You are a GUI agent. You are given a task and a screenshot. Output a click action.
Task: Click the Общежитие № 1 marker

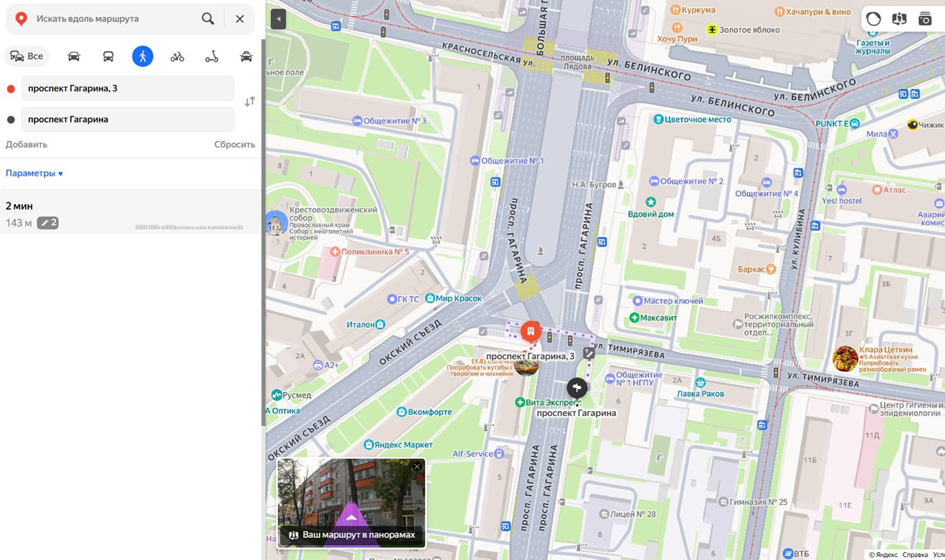pyautogui.click(x=475, y=161)
